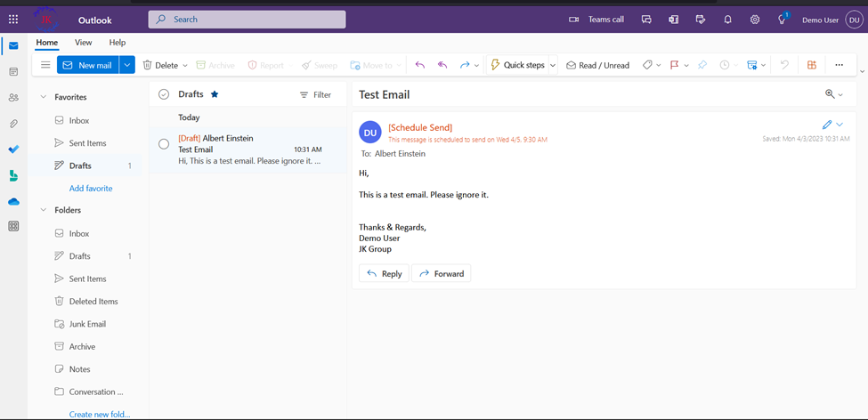Image resolution: width=868 pixels, height=420 pixels.
Task: Click the Forward button
Action: (441, 273)
